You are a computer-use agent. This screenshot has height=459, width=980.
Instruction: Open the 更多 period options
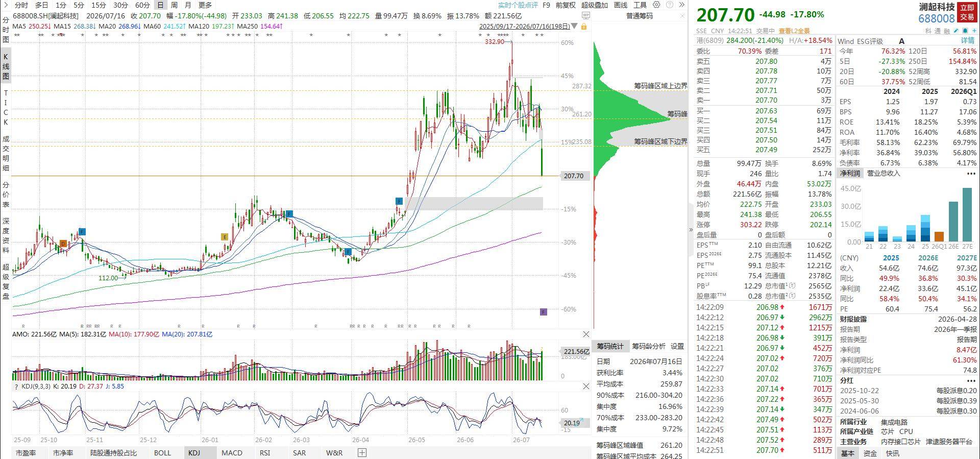pyautogui.click(x=205, y=5)
